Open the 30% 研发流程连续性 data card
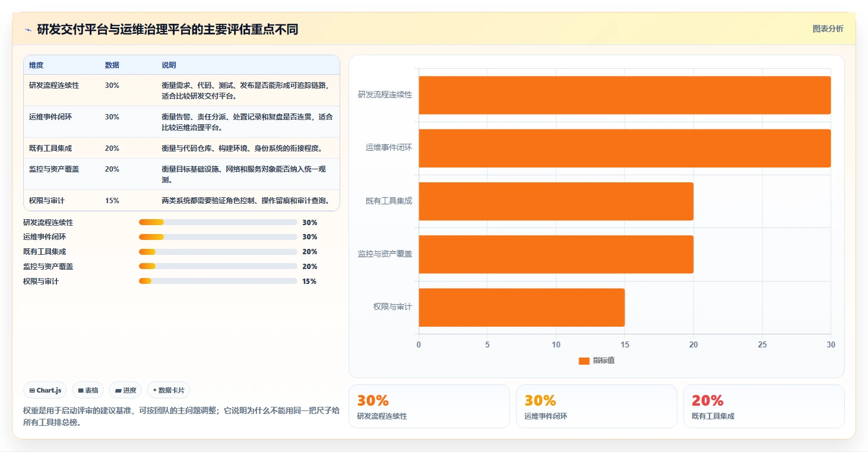The width and height of the screenshot is (868, 452). coord(429,406)
